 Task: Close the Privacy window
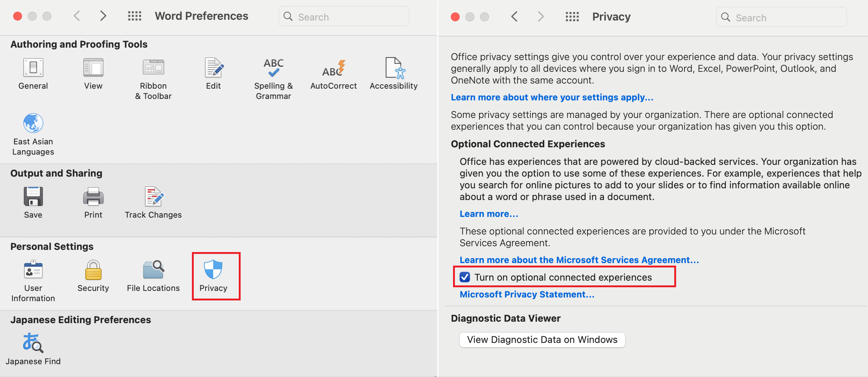pos(455,17)
